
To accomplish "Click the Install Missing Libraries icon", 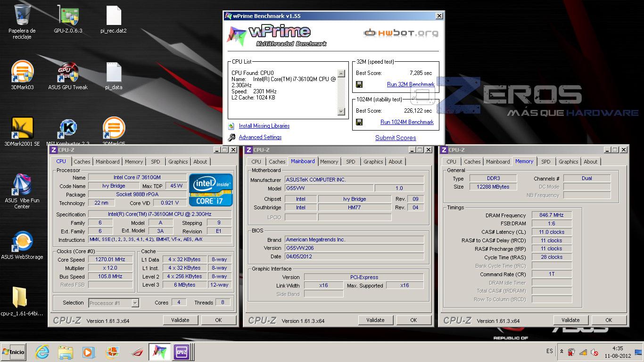I will (231, 126).
